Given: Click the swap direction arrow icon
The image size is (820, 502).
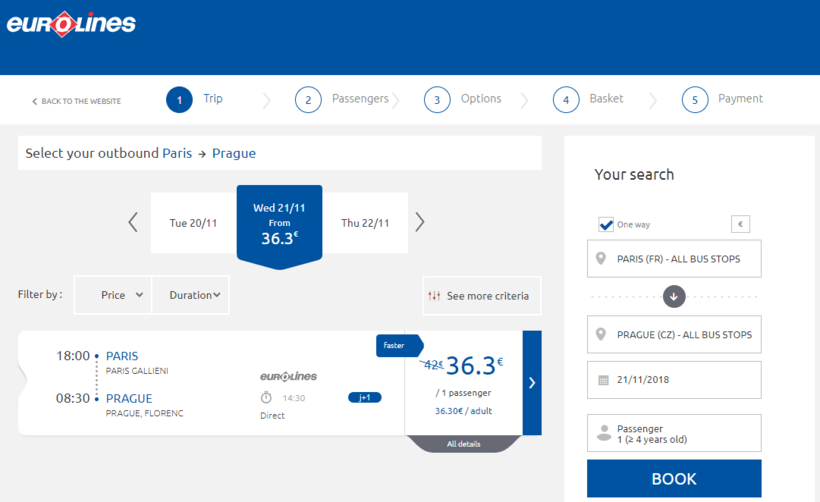Looking at the screenshot, I should click(674, 296).
